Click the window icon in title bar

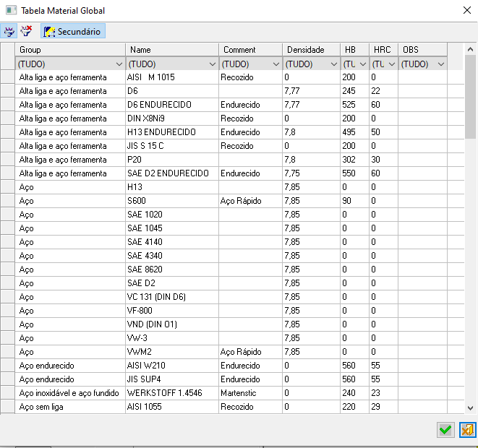12,10
